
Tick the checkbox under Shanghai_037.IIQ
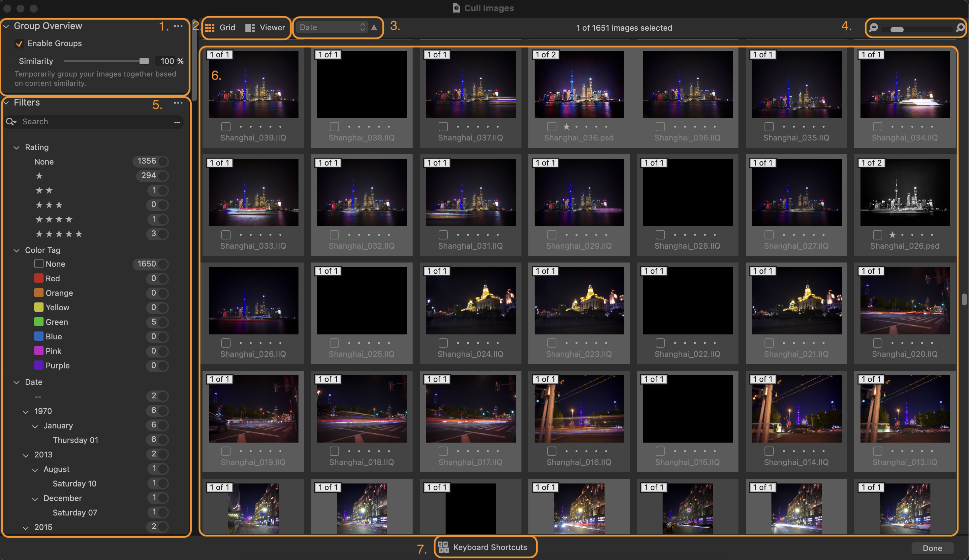[443, 127]
